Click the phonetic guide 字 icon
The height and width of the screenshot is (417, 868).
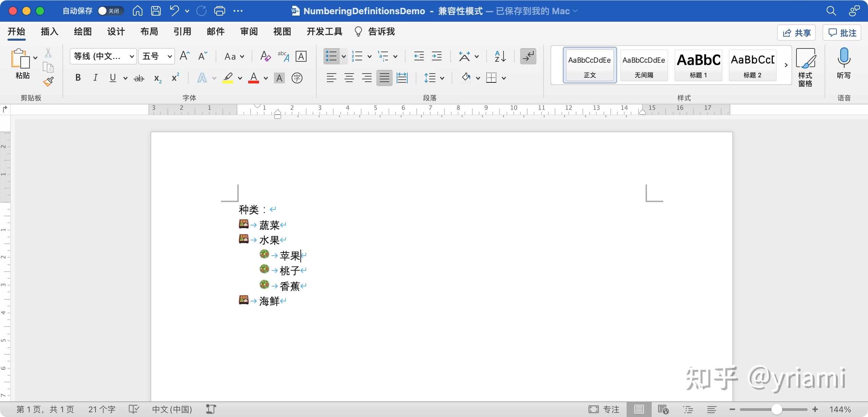click(297, 78)
